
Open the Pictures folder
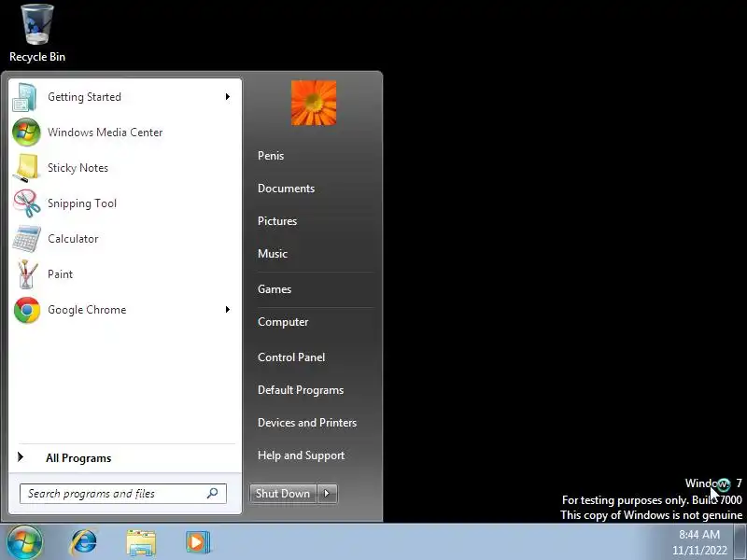[x=277, y=221]
